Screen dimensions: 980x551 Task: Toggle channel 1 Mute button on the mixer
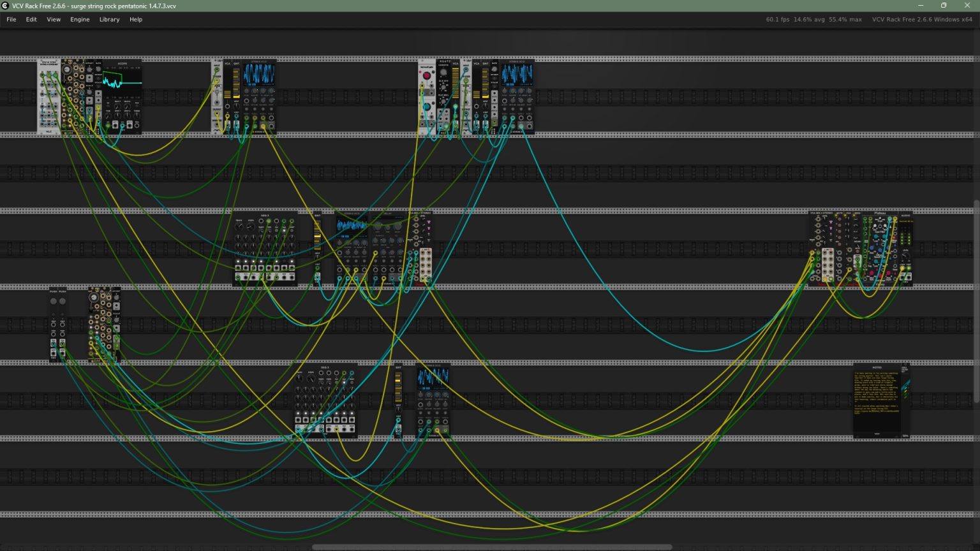point(840,219)
